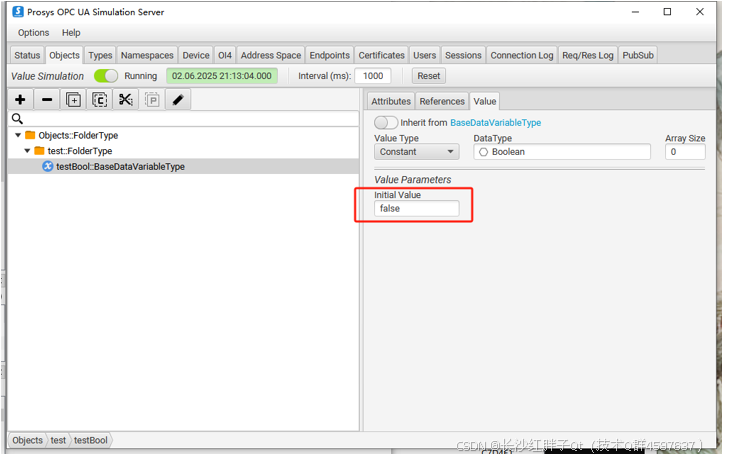
Task: Click the node search field
Action: 184,119
